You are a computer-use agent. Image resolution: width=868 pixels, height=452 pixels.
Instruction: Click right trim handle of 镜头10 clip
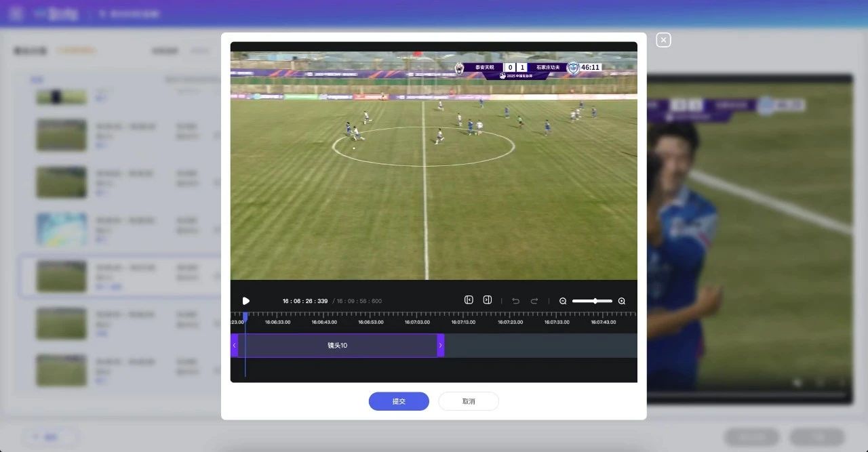441,346
